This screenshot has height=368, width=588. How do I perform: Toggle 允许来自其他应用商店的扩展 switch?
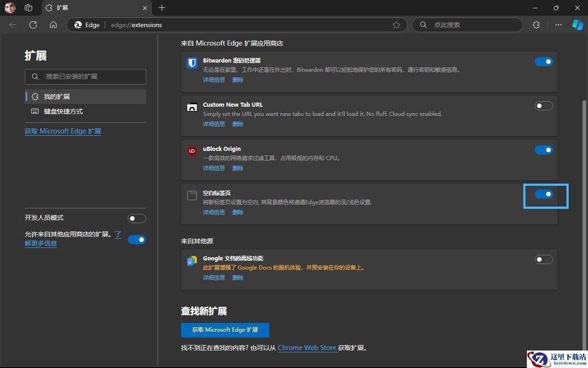137,239
